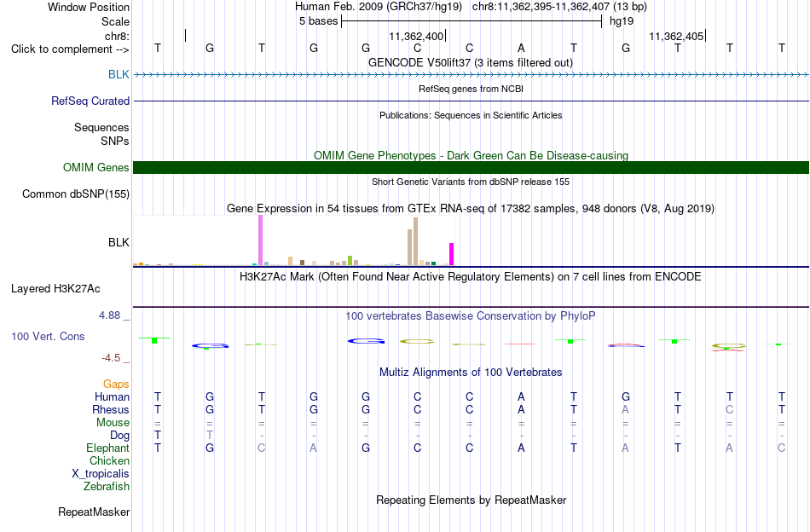The width and height of the screenshot is (810, 532).
Task: Click the hg19 label beside scale bar
Action: [622, 21]
